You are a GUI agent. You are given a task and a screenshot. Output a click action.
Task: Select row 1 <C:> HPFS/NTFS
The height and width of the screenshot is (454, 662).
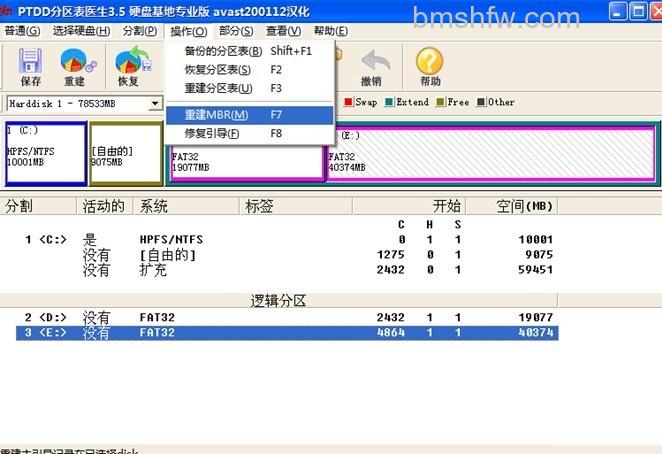287,239
